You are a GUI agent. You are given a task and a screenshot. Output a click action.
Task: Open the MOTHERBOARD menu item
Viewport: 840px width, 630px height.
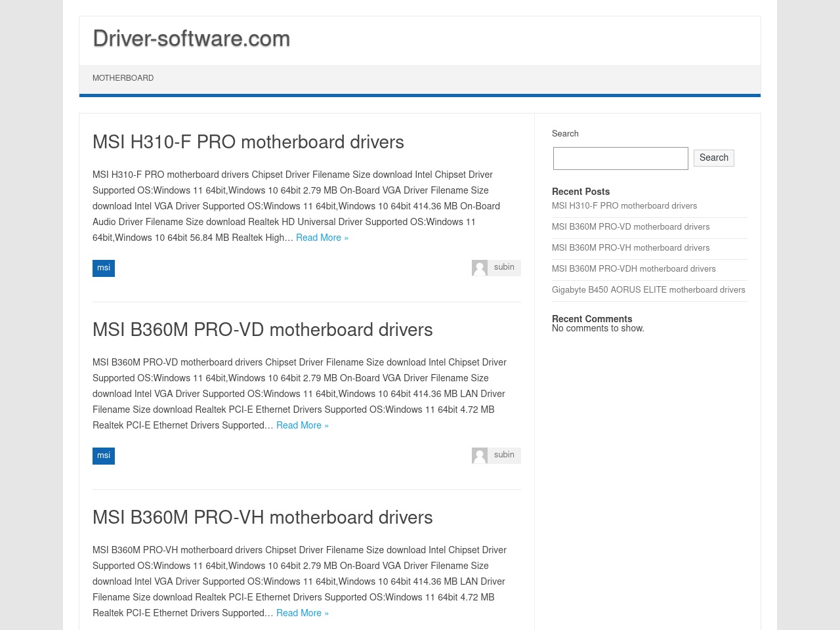[123, 78]
